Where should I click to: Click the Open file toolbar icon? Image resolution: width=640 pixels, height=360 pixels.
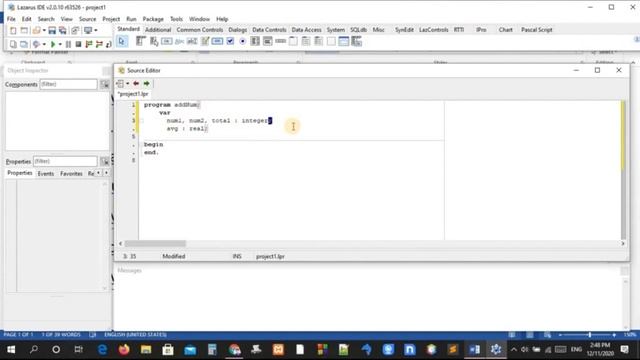pos(36,31)
